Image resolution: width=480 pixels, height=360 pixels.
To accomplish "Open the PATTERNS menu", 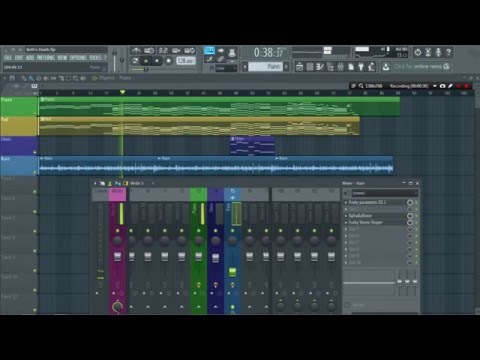I will point(46,58).
